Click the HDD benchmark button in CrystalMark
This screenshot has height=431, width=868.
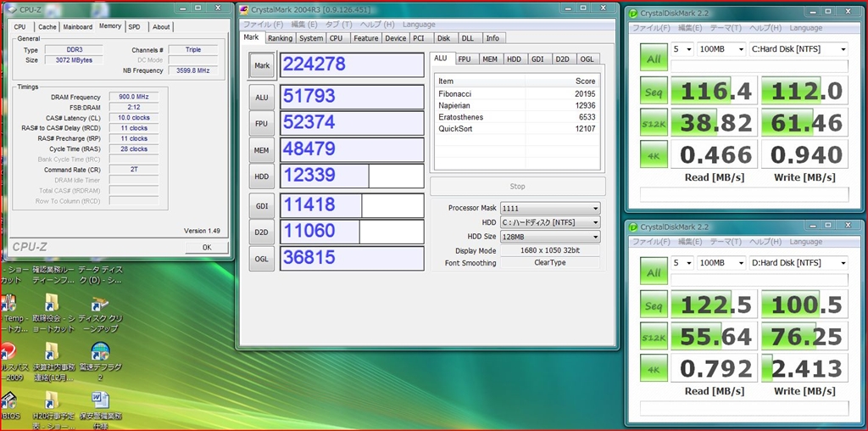261,176
